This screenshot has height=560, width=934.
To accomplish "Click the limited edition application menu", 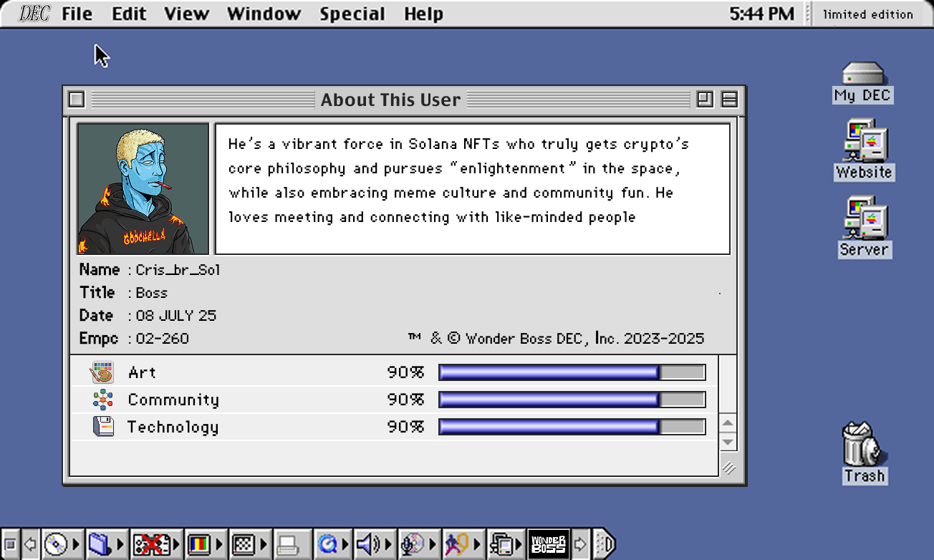I will point(867,14).
